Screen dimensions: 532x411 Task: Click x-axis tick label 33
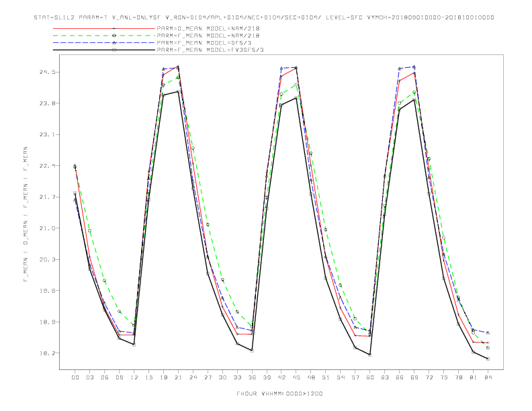click(237, 377)
